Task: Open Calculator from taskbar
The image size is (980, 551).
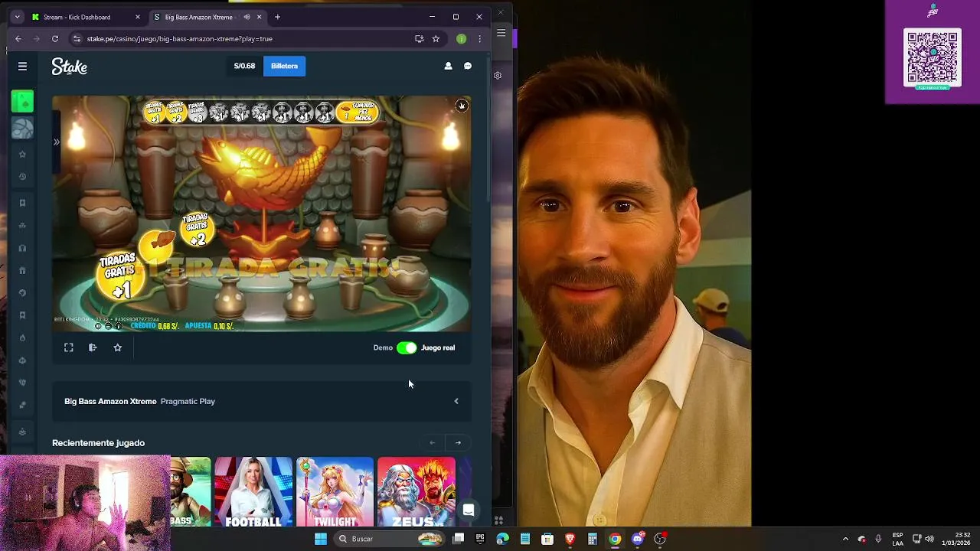Action: (592, 539)
